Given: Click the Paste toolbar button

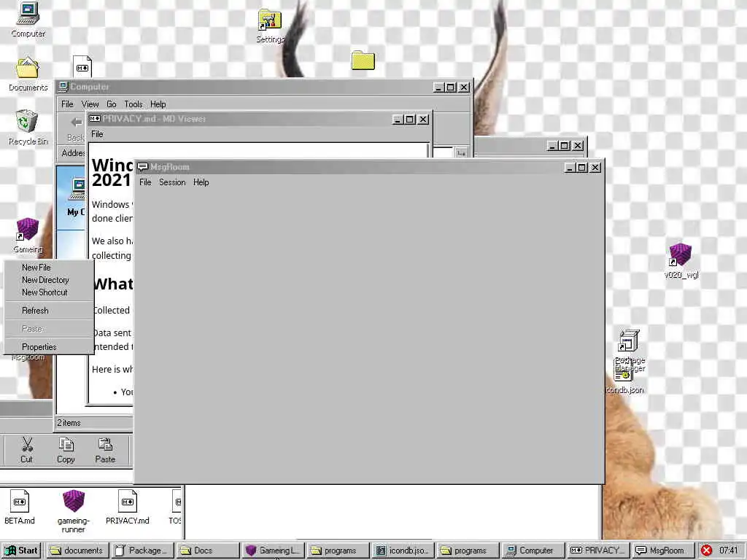Looking at the screenshot, I should click(105, 450).
